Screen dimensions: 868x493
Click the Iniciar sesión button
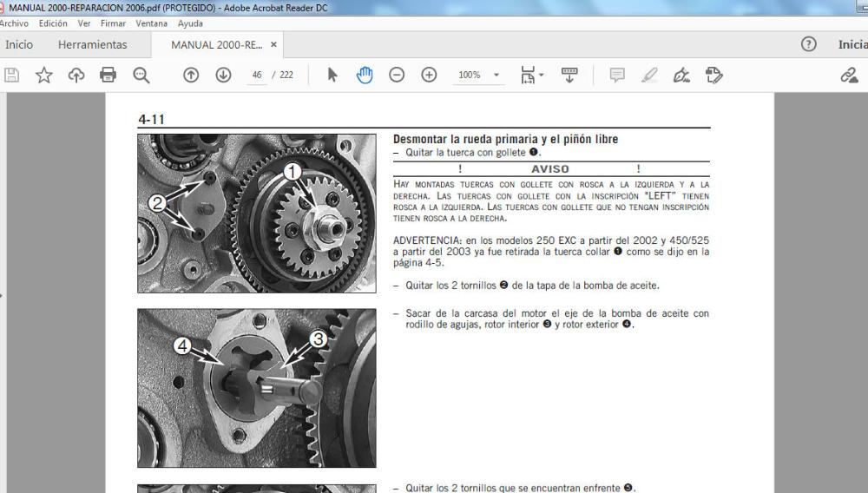tap(852, 44)
